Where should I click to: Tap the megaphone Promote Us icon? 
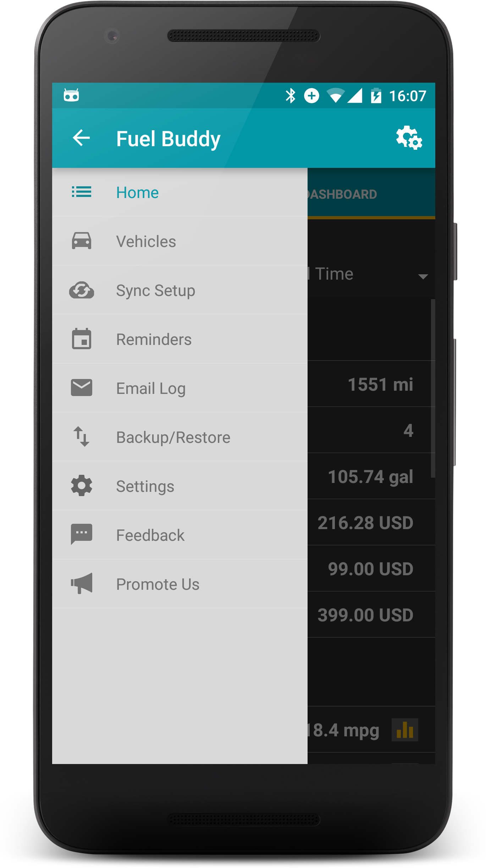pos(82,583)
